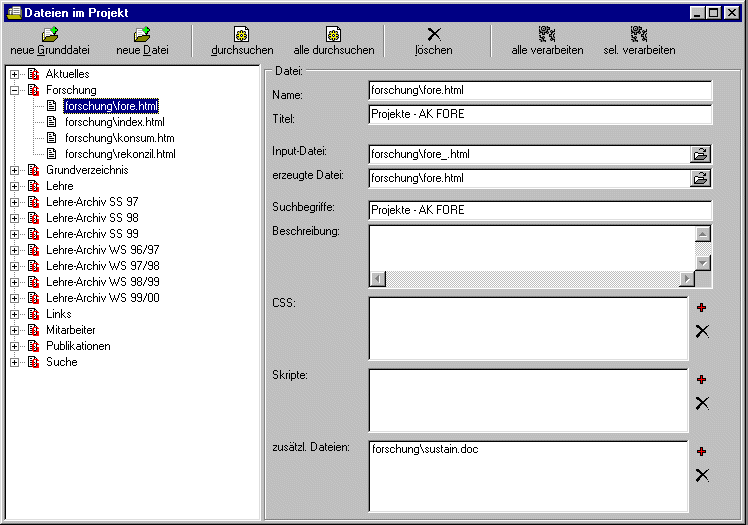The image size is (748, 525).
Task: Select forschung\sustain.doc in zusätzl. Dateien
Action: 425,449
